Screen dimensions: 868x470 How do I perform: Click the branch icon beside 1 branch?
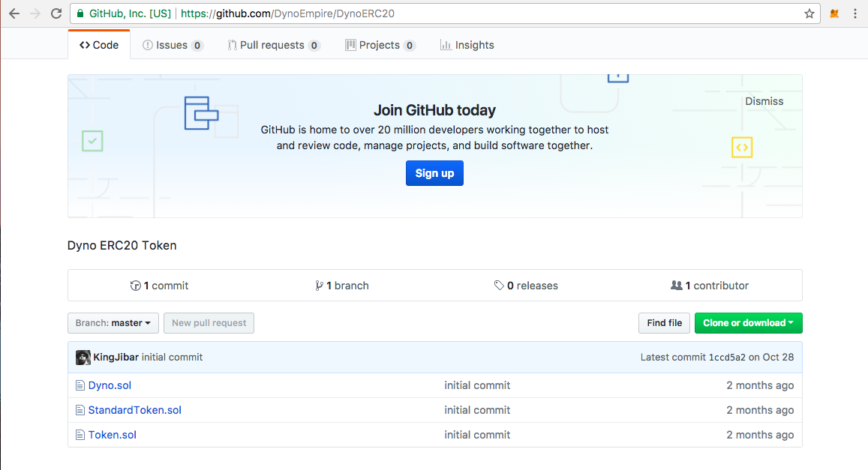pos(319,286)
